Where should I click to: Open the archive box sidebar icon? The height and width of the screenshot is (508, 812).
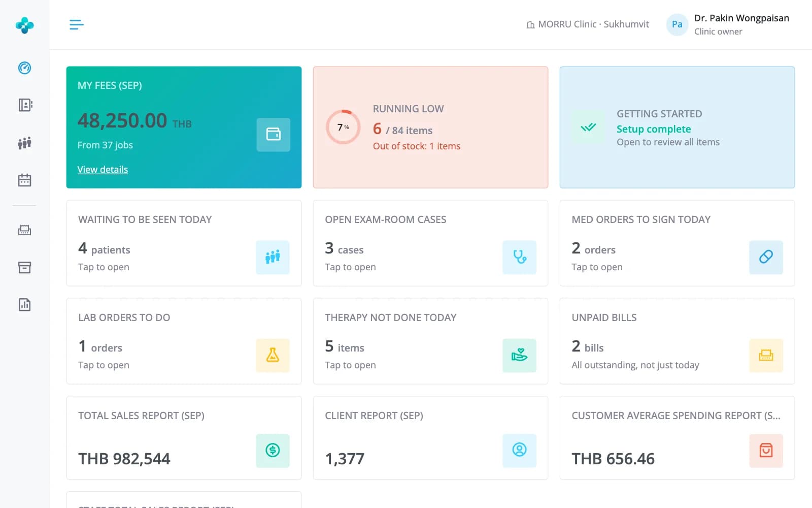coord(24,268)
